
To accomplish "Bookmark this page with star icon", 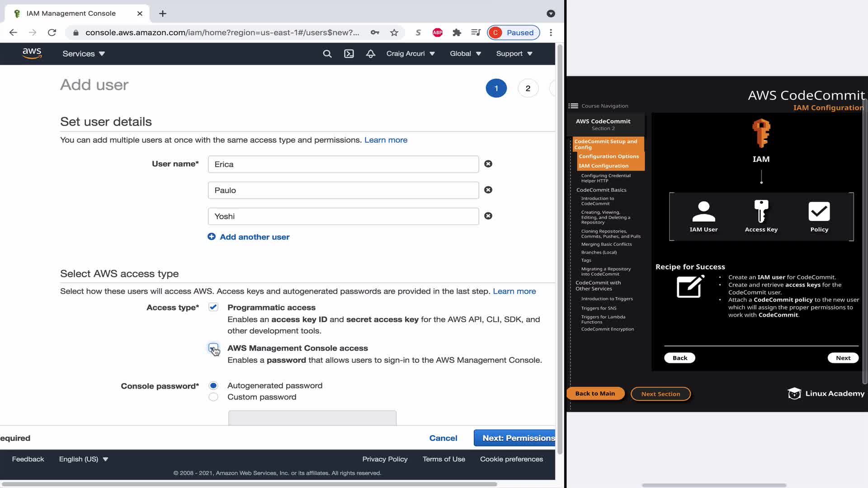I will (x=394, y=33).
